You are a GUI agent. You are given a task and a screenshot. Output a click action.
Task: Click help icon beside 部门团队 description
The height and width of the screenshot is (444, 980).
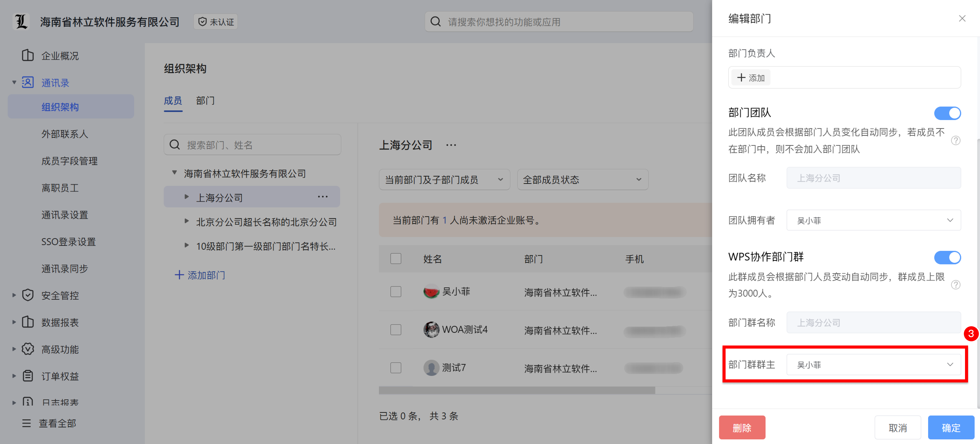tap(955, 140)
